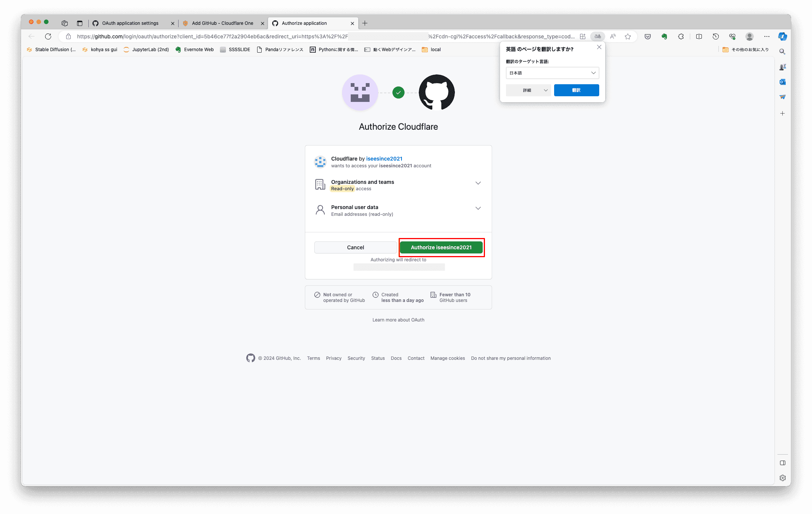Open the split screen icon in toolbar

pos(699,36)
